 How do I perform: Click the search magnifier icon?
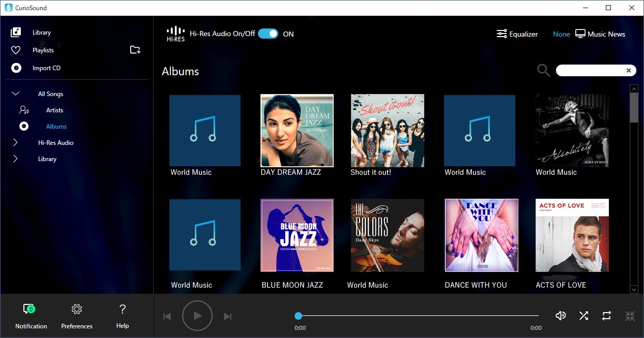point(543,70)
